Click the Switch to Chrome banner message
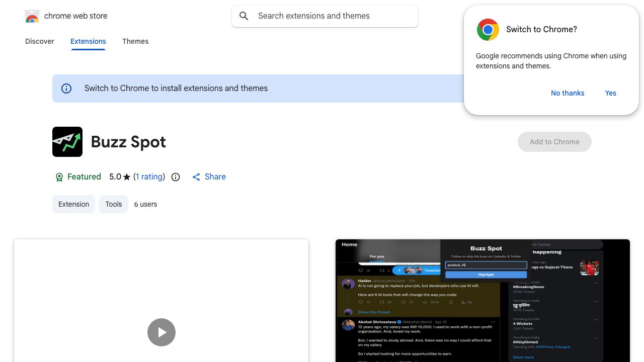This screenshot has height=362, width=644. click(176, 88)
